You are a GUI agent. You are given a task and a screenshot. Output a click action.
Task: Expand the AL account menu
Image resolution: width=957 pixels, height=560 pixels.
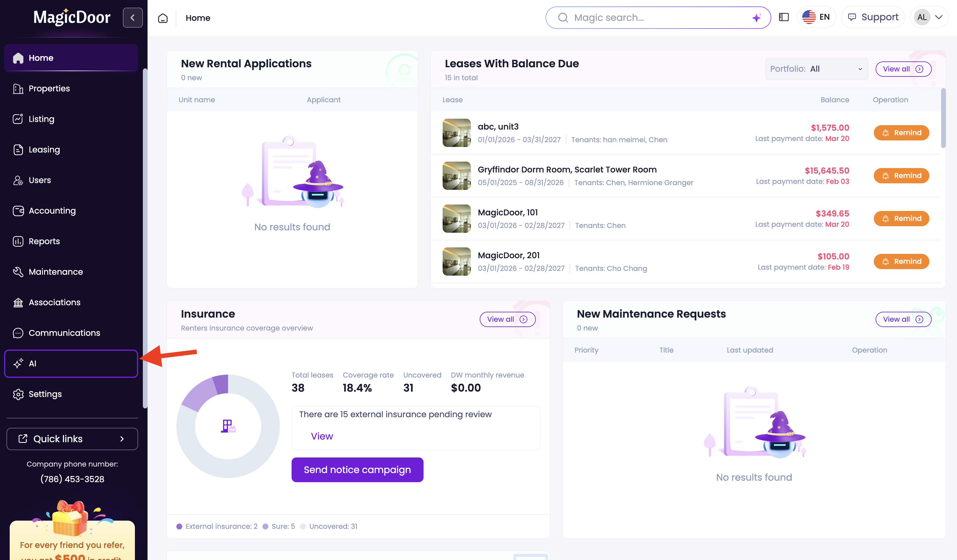click(x=929, y=17)
